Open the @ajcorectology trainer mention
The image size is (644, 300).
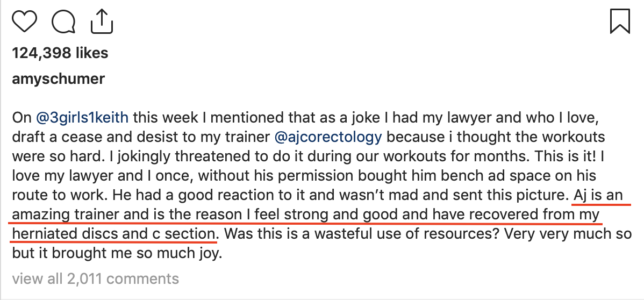(x=328, y=137)
